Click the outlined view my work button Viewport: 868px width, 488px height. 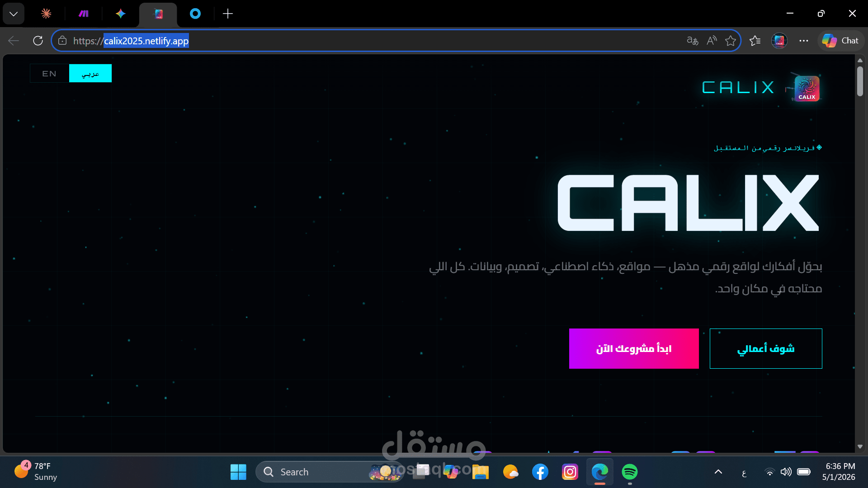pos(766,348)
